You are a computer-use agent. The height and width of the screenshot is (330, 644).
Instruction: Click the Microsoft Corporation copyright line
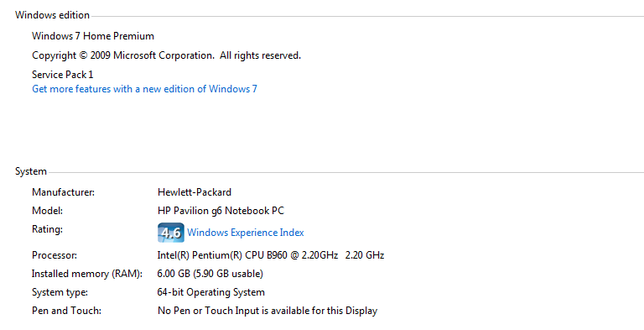[166, 55]
